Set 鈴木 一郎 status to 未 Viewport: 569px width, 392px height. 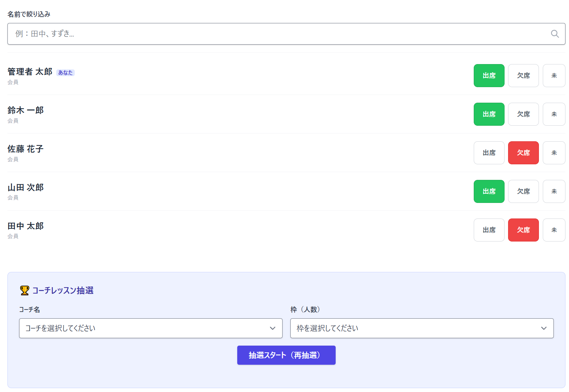tap(554, 114)
